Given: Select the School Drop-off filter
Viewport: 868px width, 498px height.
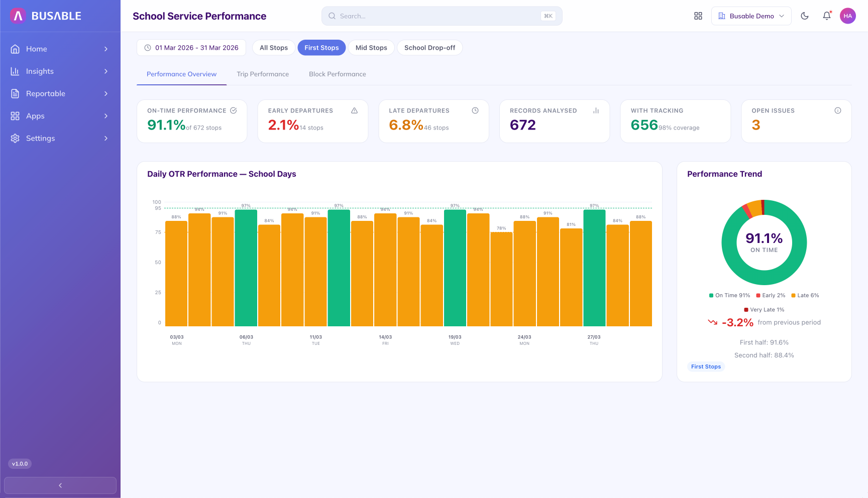Looking at the screenshot, I should click(x=429, y=48).
